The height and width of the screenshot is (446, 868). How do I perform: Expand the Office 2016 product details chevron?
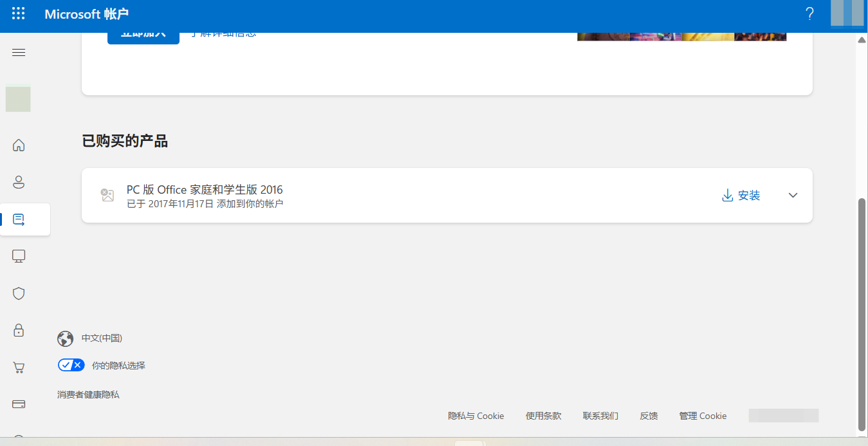pos(793,196)
